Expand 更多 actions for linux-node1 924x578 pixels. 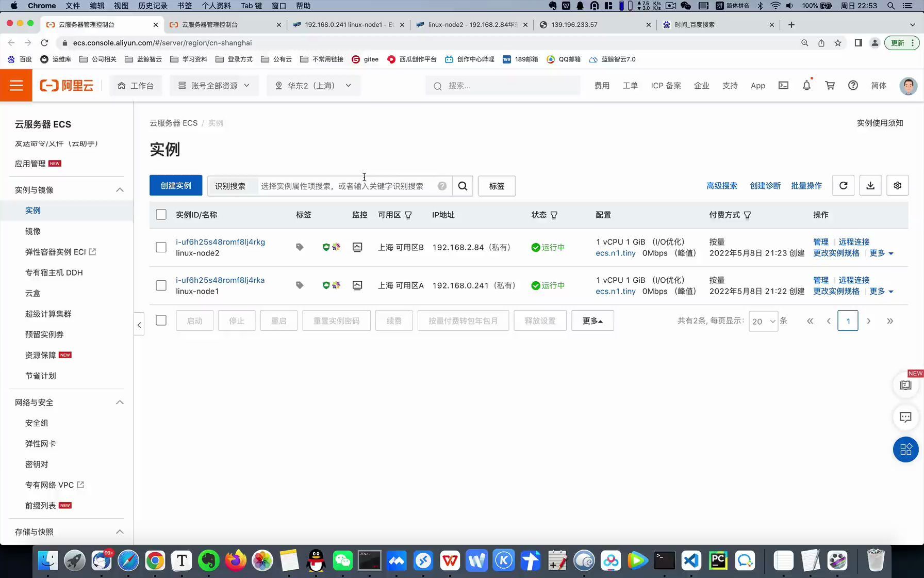pyautogui.click(x=881, y=291)
